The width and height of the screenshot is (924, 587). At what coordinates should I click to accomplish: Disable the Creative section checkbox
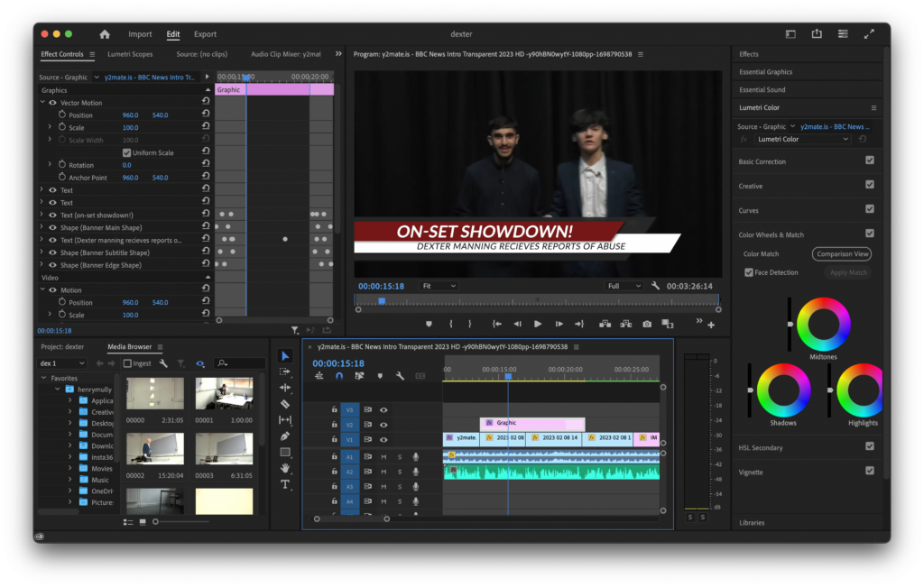870,185
